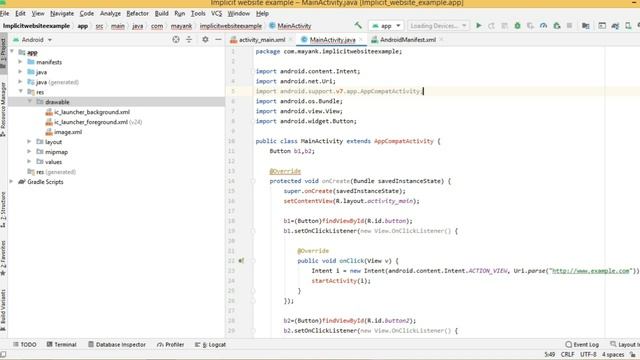Click the Apply Changes and Restart Activity icon
This screenshot has width=640, height=360.
491,26
